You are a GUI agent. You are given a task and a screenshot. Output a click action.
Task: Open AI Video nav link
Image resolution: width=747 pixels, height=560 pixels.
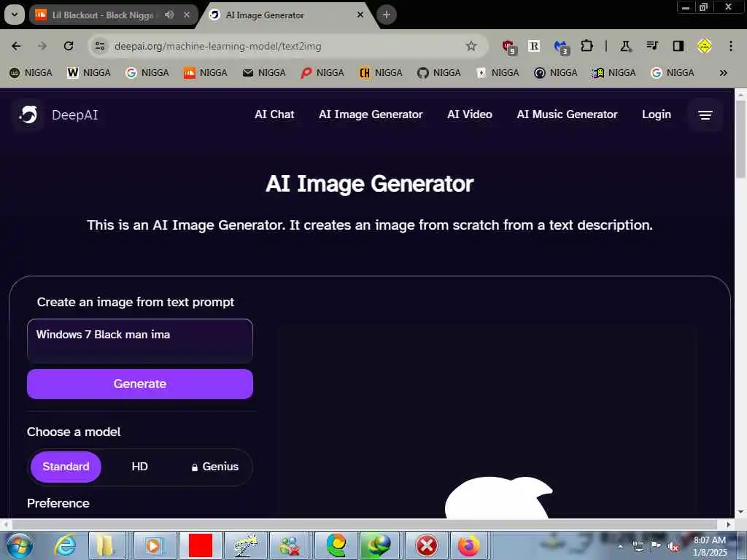point(470,114)
